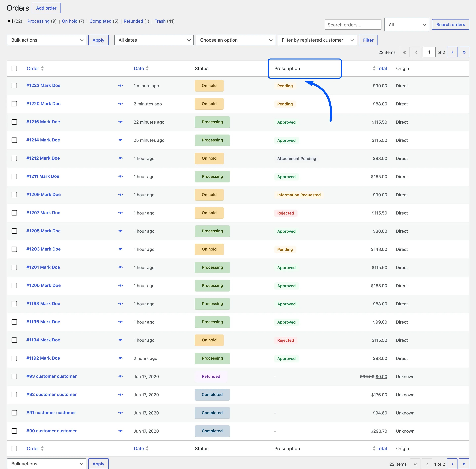The height and width of the screenshot is (469, 476).
Task: Open order #1211 Mark Doe
Action: (43, 177)
